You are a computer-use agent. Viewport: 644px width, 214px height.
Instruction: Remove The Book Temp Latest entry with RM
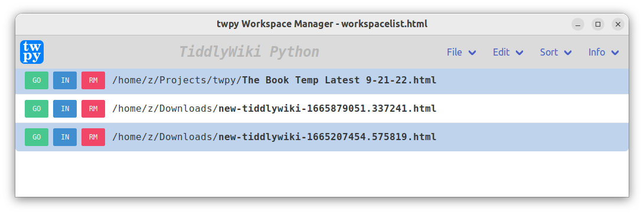[x=93, y=80]
